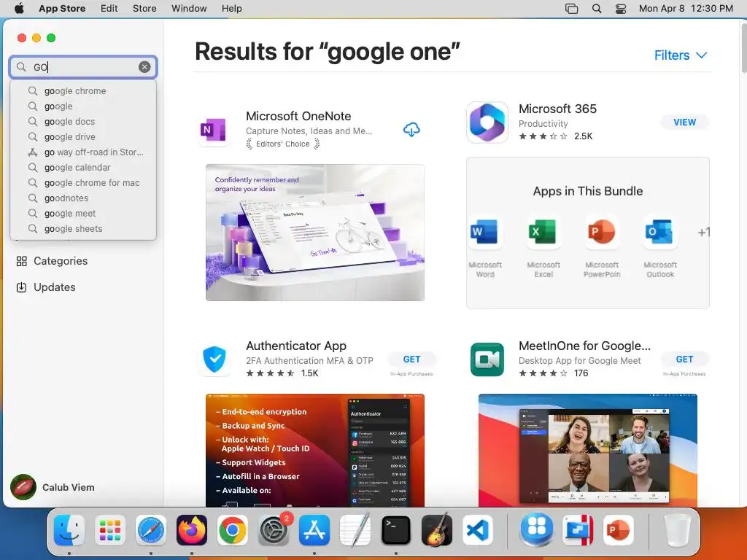Launch Firefox from the Dock
Image resolution: width=747 pixels, height=560 pixels.
click(x=192, y=530)
